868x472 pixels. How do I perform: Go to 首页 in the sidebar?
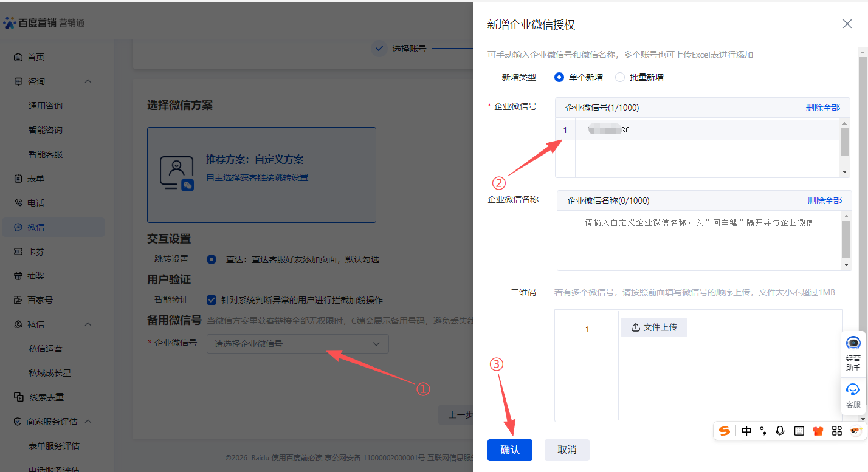[x=36, y=57]
